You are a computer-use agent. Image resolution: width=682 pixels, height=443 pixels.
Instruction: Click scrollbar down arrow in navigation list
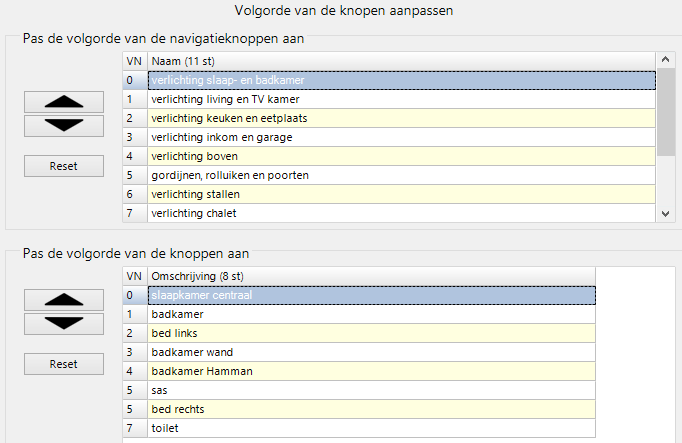coord(665,213)
